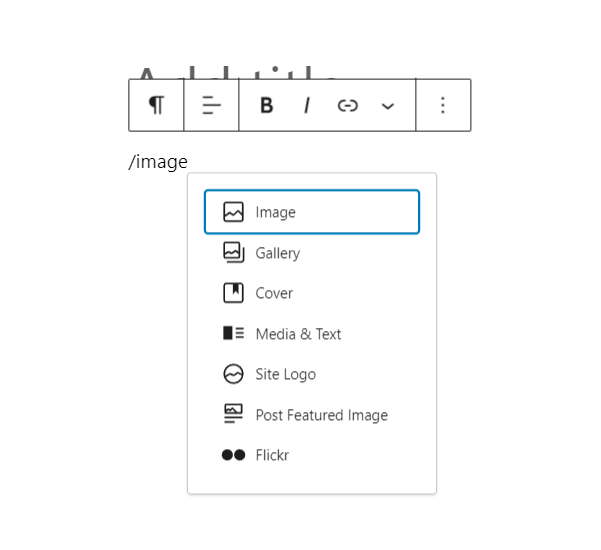601x550 pixels.
Task: Pick the Media & Text label
Action: click(298, 334)
